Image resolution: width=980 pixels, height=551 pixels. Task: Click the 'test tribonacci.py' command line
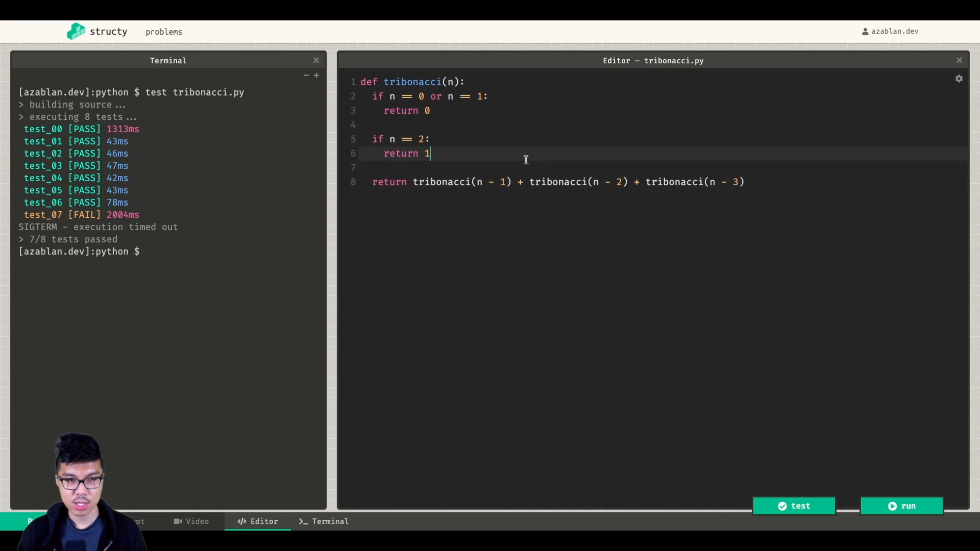point(131,93)
